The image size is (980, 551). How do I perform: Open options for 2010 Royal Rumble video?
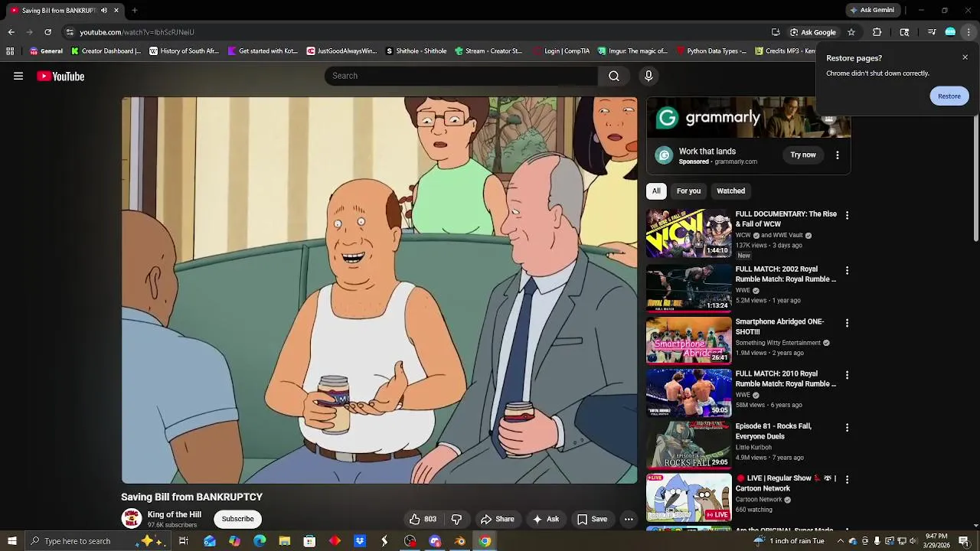[847, 375]
